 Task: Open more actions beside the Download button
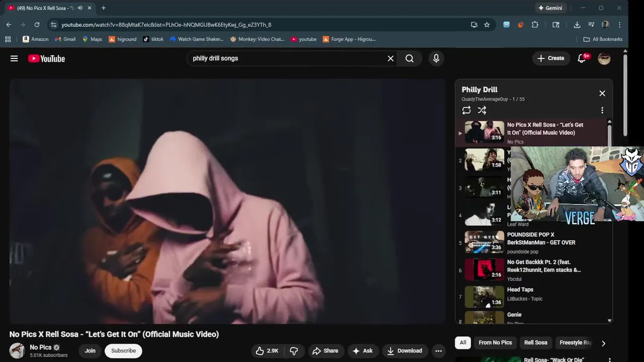tap(438, 351)
